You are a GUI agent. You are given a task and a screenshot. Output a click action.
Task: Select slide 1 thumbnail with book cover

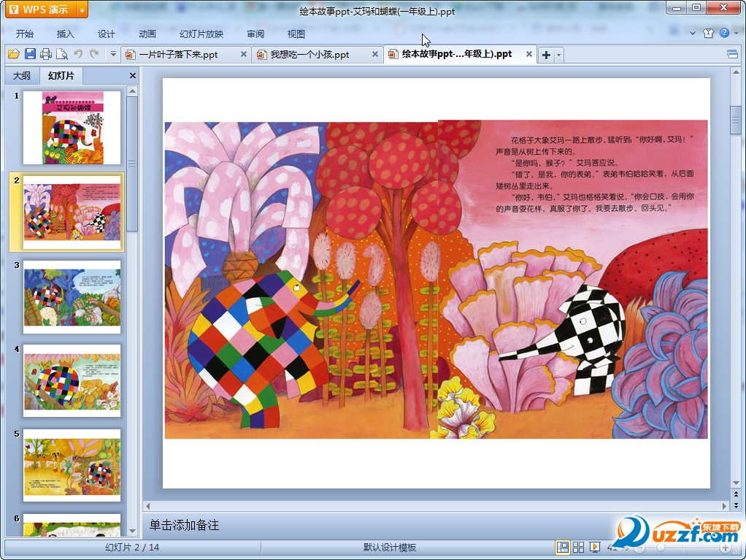click(72, 128)
